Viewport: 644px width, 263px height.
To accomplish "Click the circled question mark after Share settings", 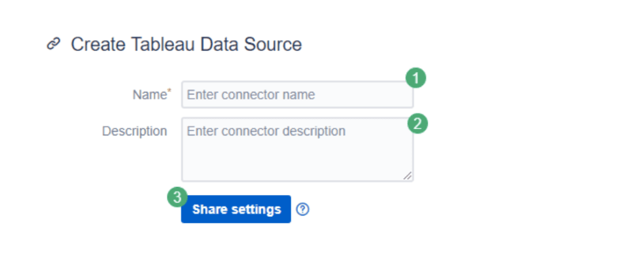I will [303, 209].
